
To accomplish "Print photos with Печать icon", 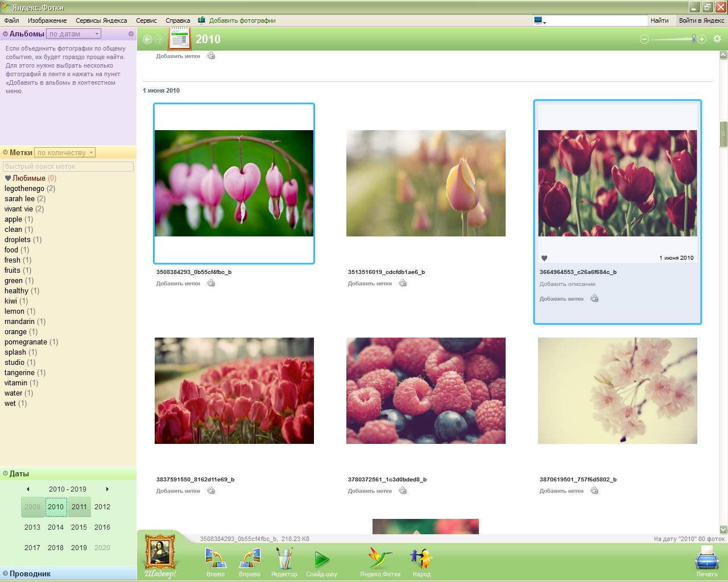I will [x=706, y=558].
